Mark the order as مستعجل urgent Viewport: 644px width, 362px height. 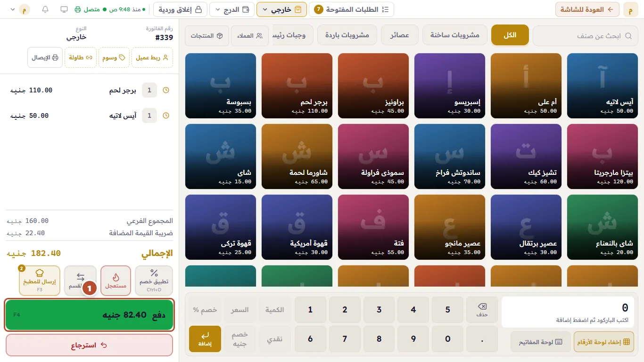pos(116,281)
